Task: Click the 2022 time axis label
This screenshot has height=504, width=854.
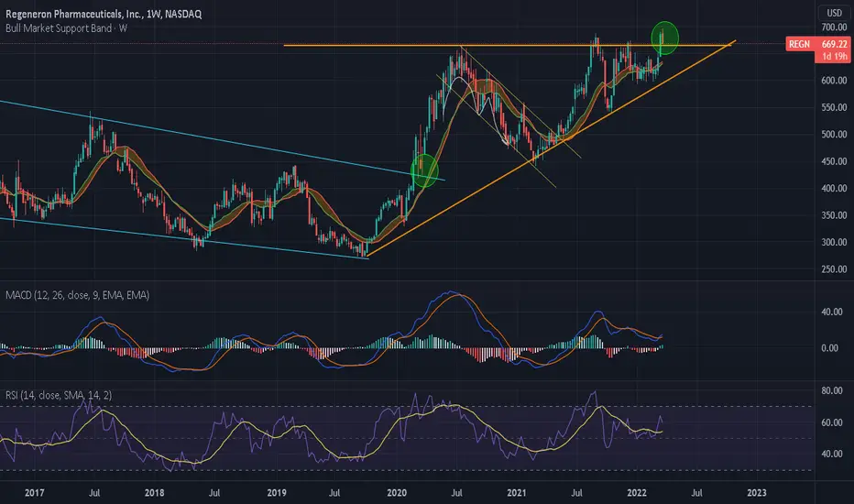Action: tap(637, 493)
